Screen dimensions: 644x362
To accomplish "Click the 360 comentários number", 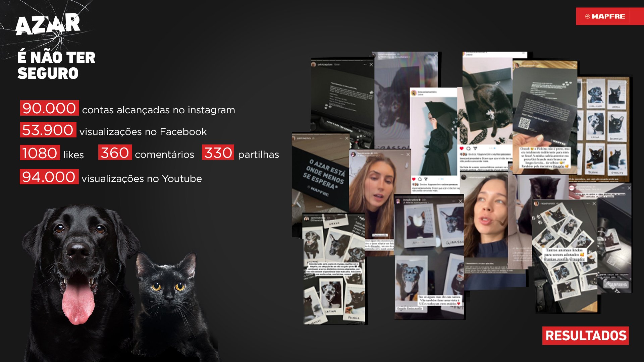I will point(115,153).
